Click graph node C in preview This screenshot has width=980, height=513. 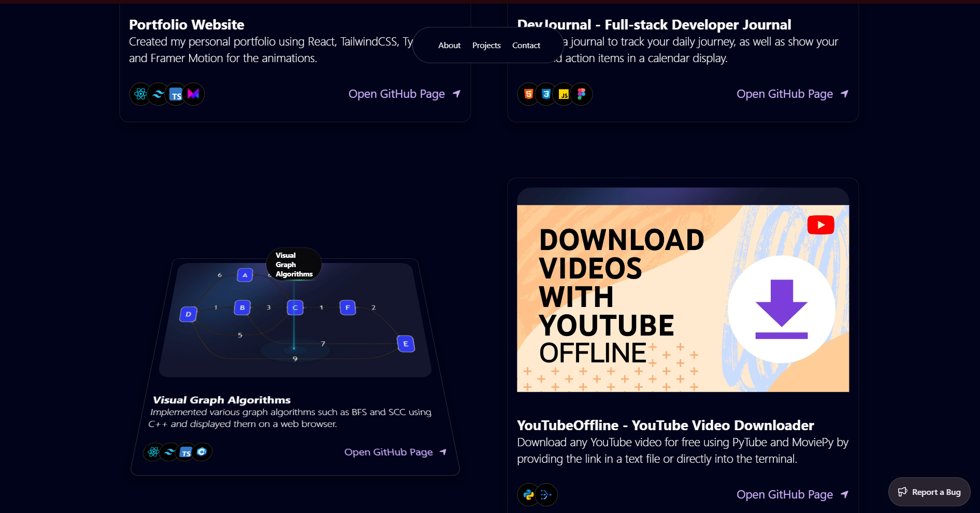pos(295,307)
